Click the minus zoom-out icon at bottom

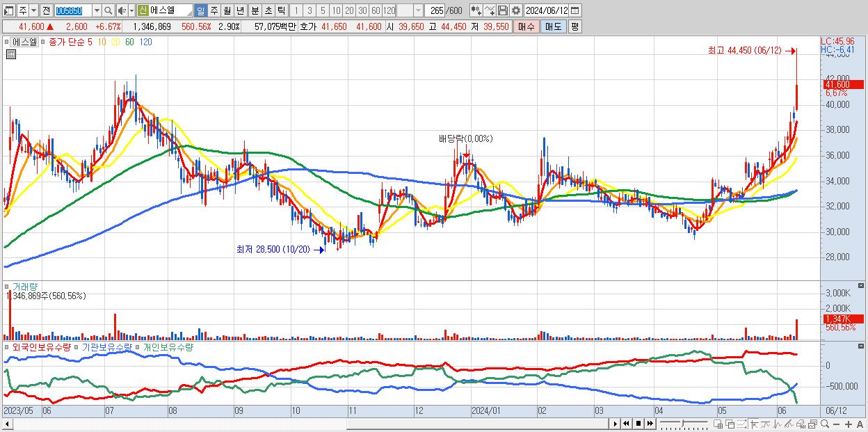click(836, 424)
